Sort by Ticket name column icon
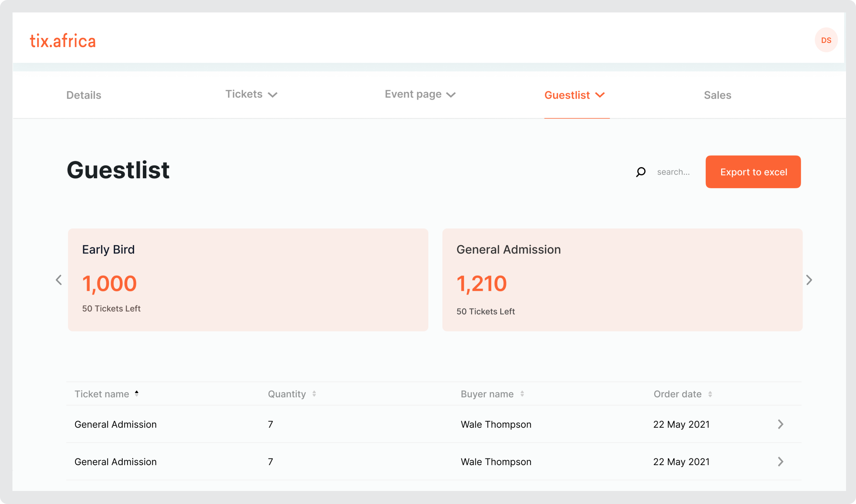Image resolution: width=856 pixels, height=504 pixels. click(x=137, y=394)
